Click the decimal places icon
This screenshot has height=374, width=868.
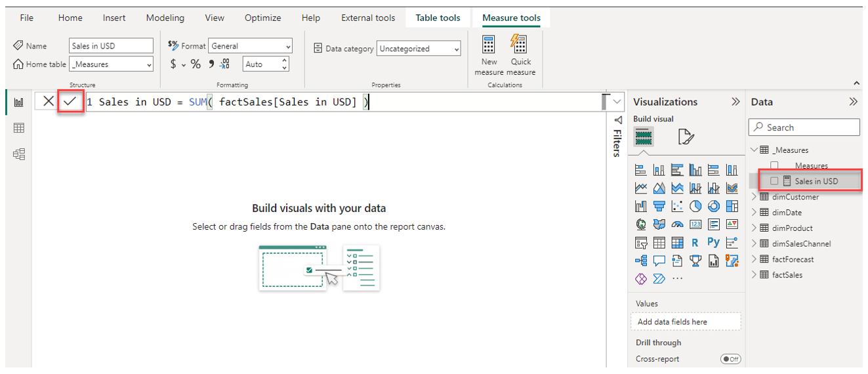tap(225, 64)
